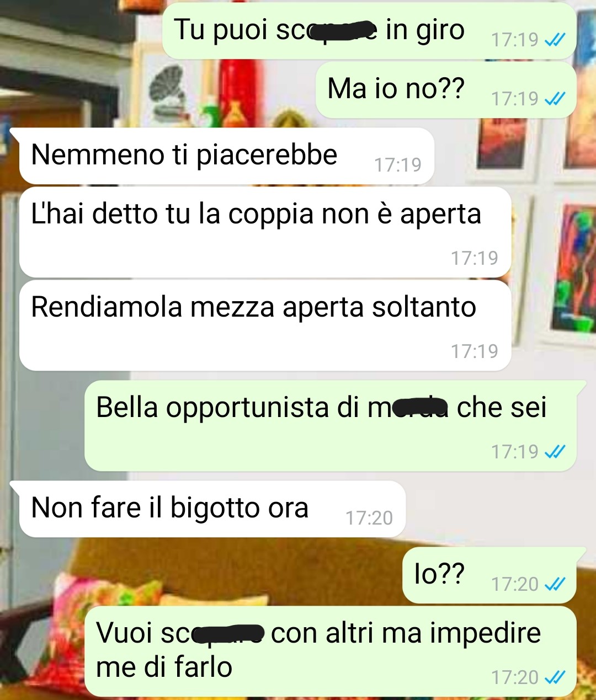Image resolution: width=596 pixels, height=700 pixels.
Task: Tap the 17:20 timestamp next to 'Io??'
Action: tap(515, 584)
